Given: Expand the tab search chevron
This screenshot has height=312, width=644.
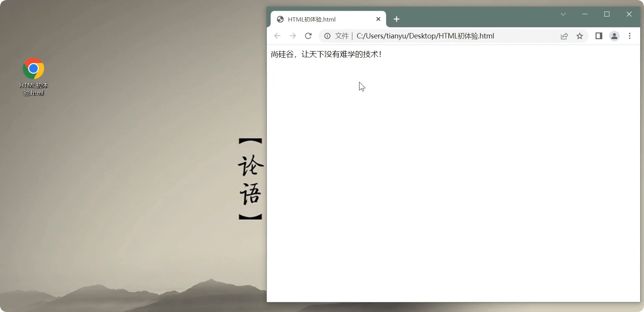Looking at the screenshot, I should click(x=563, y=14).
